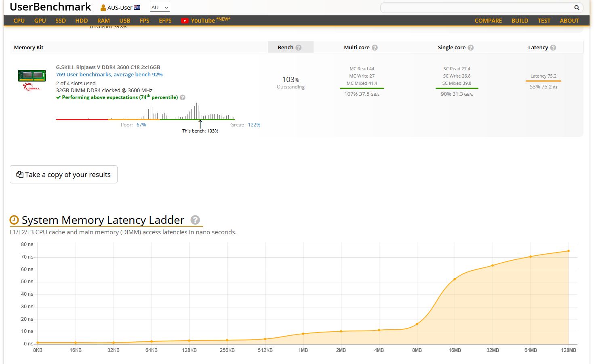Click the AUS-User account link
The width and height of the screenshot is (594, 364).
point(120,8)
